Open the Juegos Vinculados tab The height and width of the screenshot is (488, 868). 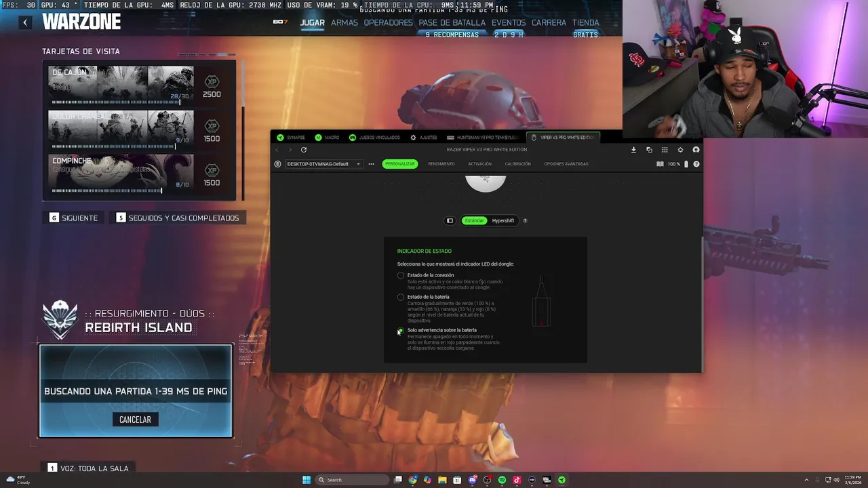click(374, 138)
